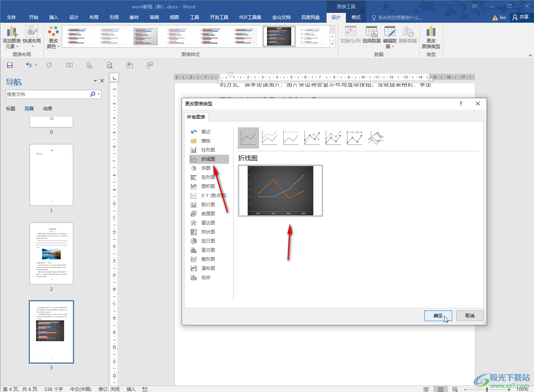Confirm with the 确定 button
Screen dimensions: 534x392
[438, 316]
